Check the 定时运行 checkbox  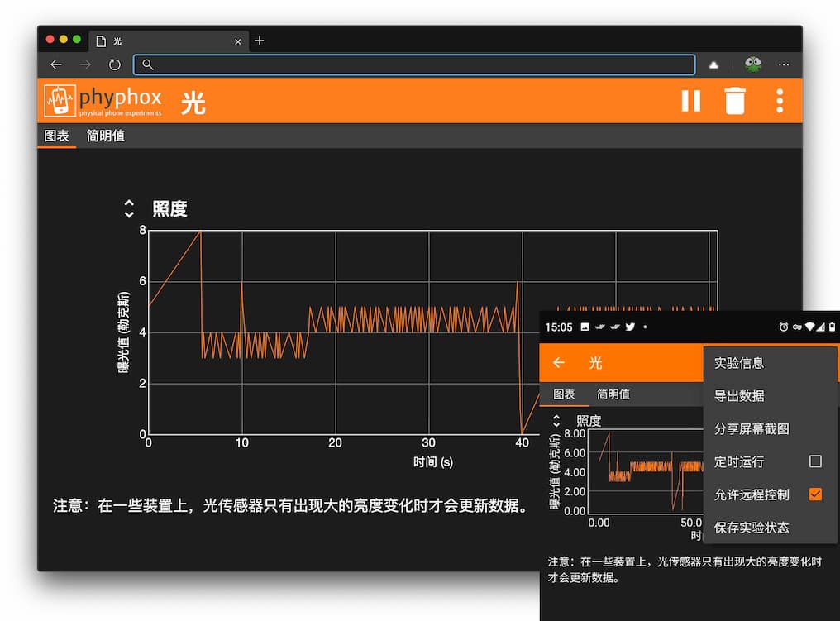(x=814, y=461)
